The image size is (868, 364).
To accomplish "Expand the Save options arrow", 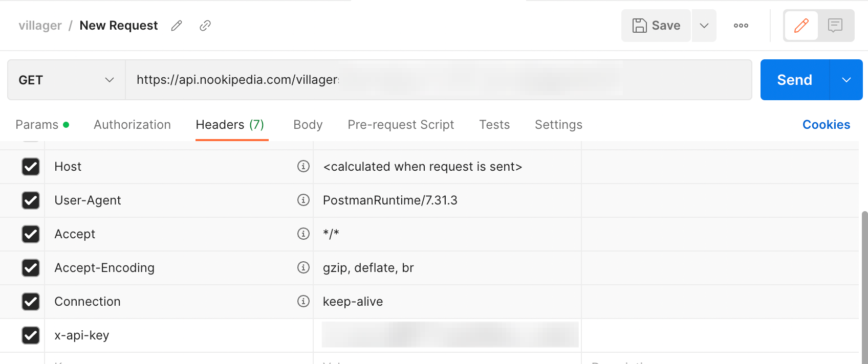I will (x=704, y=26).
